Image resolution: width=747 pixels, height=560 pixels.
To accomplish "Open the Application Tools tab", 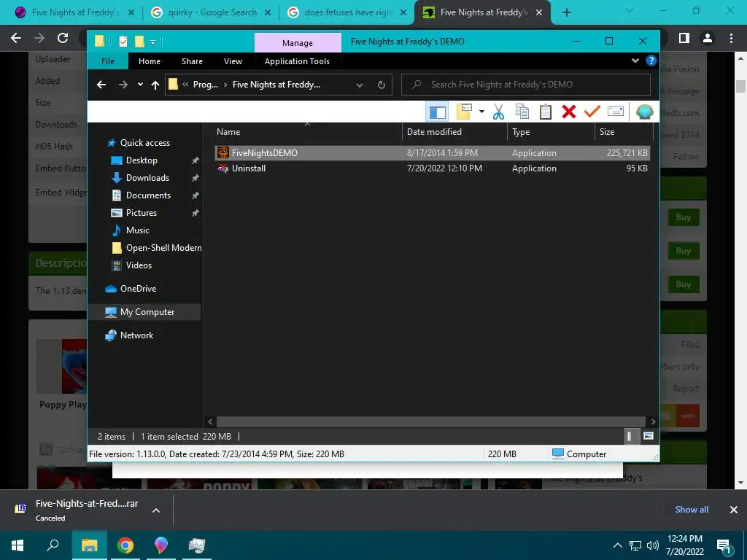I will coord(298,61).
